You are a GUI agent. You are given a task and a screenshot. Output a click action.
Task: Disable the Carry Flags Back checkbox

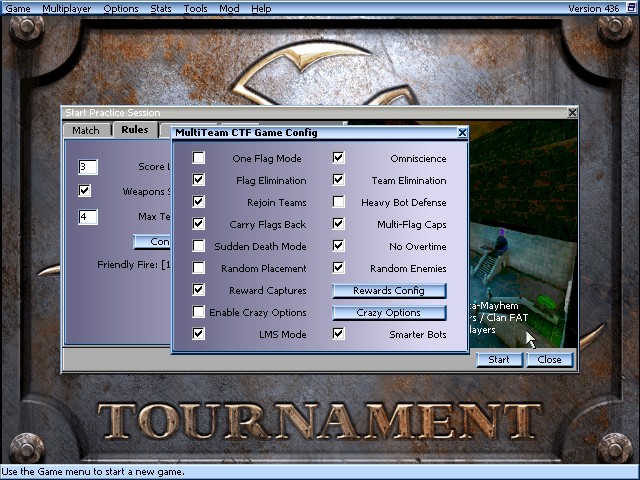click(199, 224)
